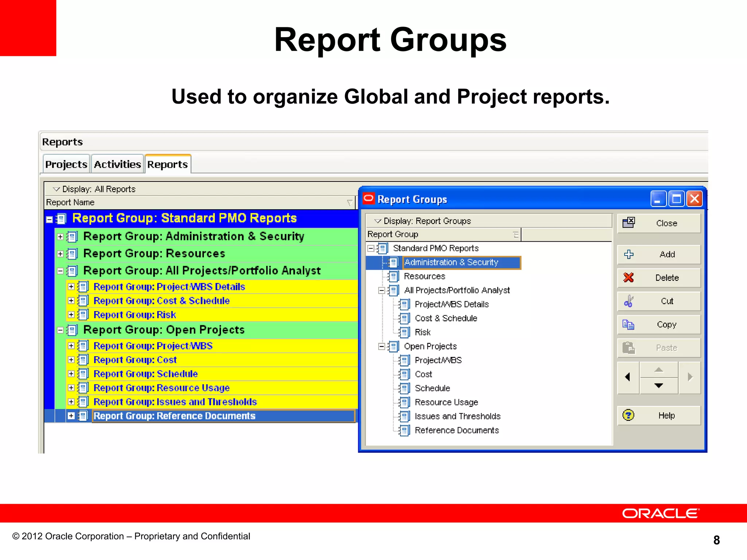Expand Report Group: Project/WBS row

pos(71,346)
